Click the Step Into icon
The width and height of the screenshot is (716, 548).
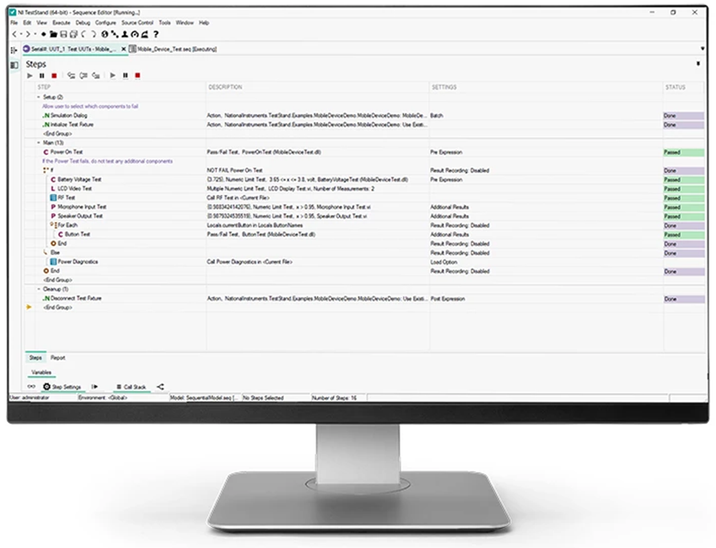(71, 76)
